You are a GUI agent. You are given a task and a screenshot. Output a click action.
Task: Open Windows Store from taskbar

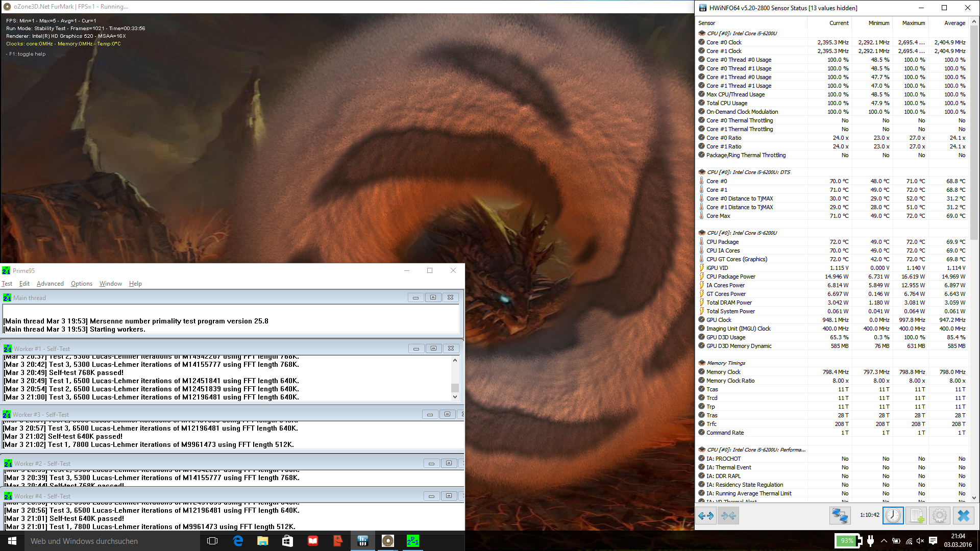pos(288,541)
